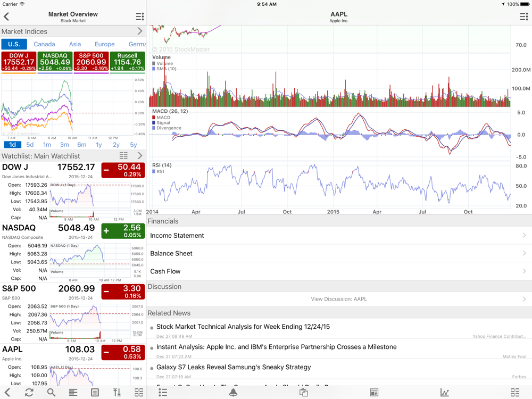532x399 pixels.
Task: Open the Balance Sheet row
Action: point(339,253)
